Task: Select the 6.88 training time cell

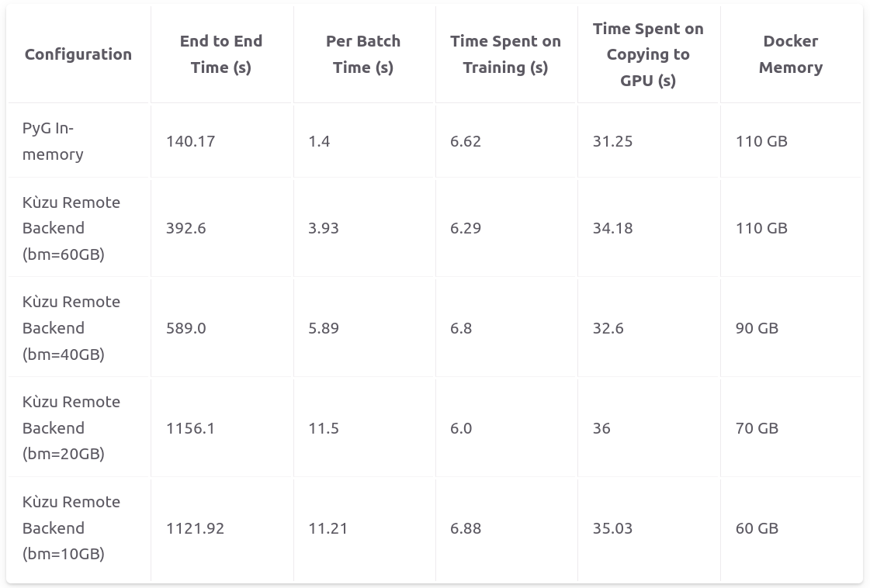Action: (466, 527)
